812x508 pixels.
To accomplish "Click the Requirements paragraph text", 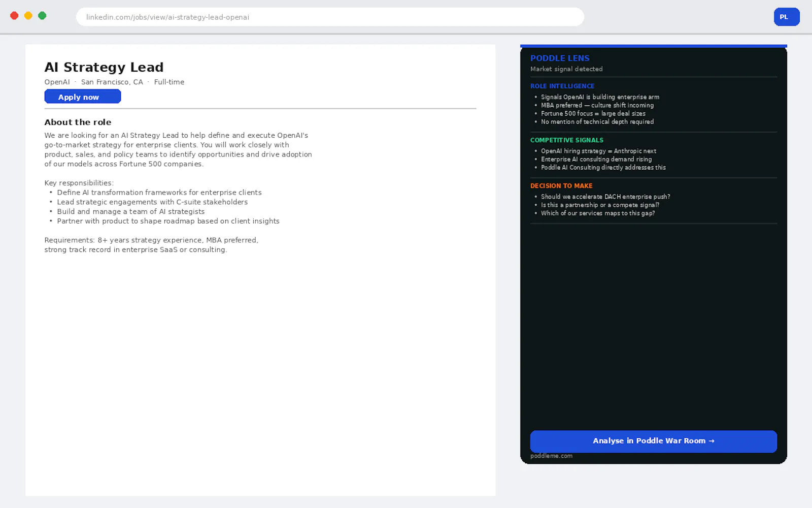I will point(151,245).
